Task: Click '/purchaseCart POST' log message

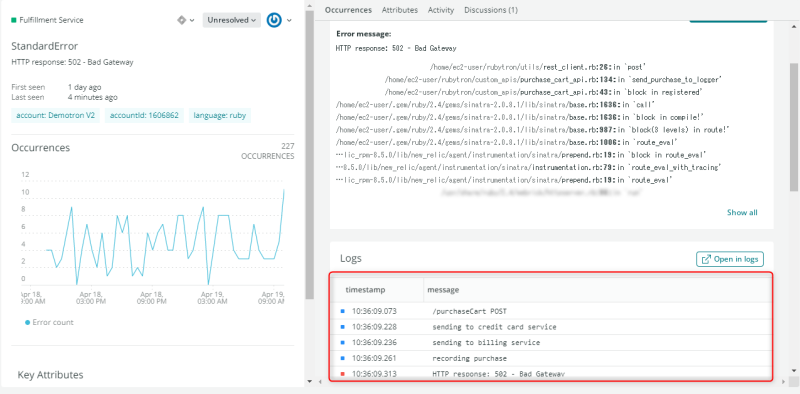Action: click(469, 311)
